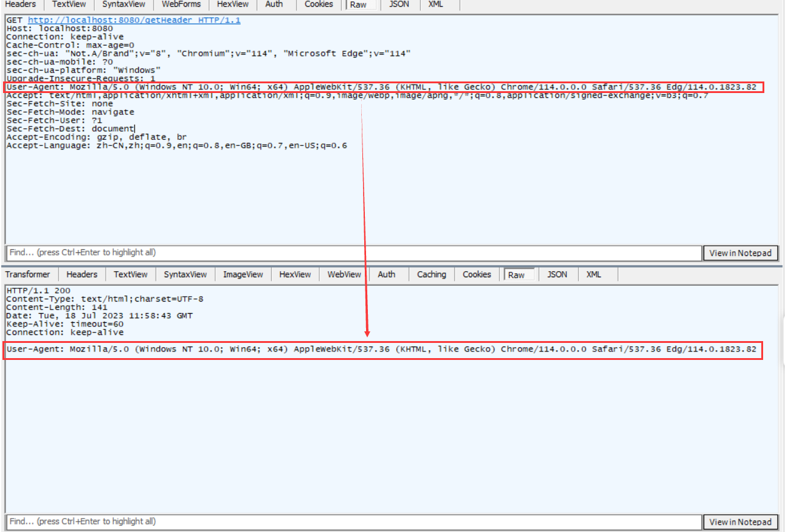This screenshot has width=785, height=532.
Task: Open the WebView tab
Action: [344, 275]
